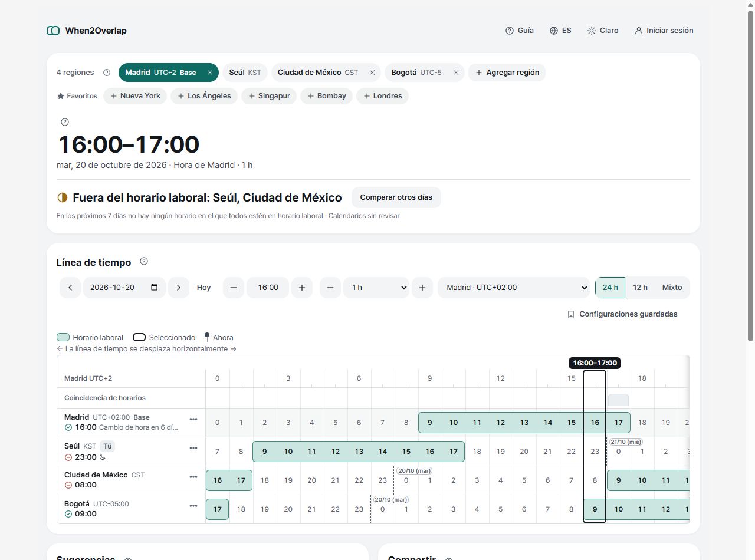This screenshot has height=560, width=755.
Task: Change language using the ES globe button
Action: pos(560,31)
